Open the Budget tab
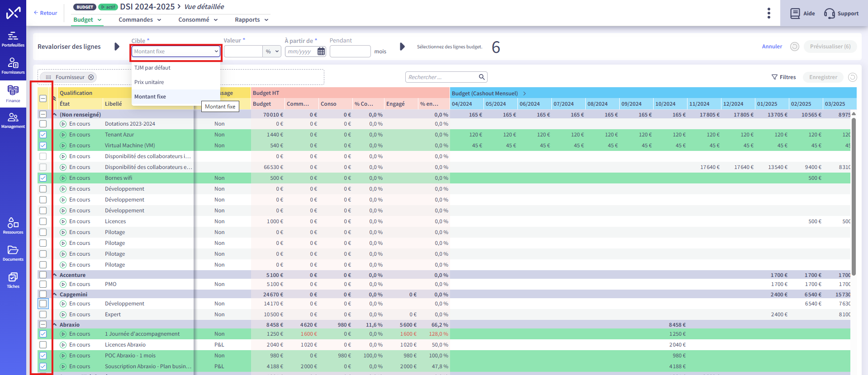Screen dimensions: 868x375 pyautogui.click(x=87, y=20)
